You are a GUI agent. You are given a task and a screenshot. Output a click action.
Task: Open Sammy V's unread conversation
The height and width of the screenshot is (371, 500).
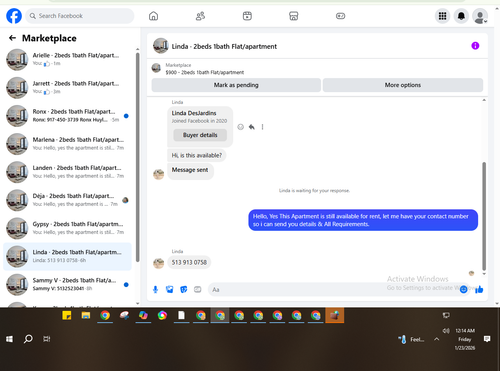click(x=67, y=284)
